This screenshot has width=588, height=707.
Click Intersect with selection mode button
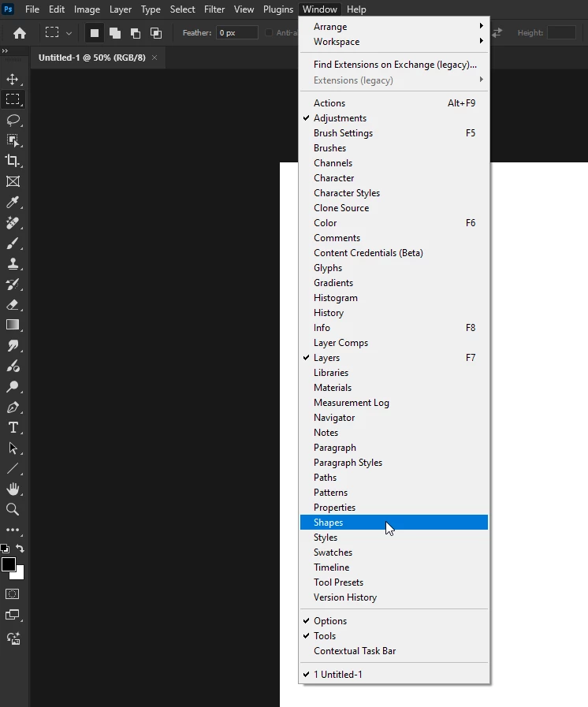point(156,33)
